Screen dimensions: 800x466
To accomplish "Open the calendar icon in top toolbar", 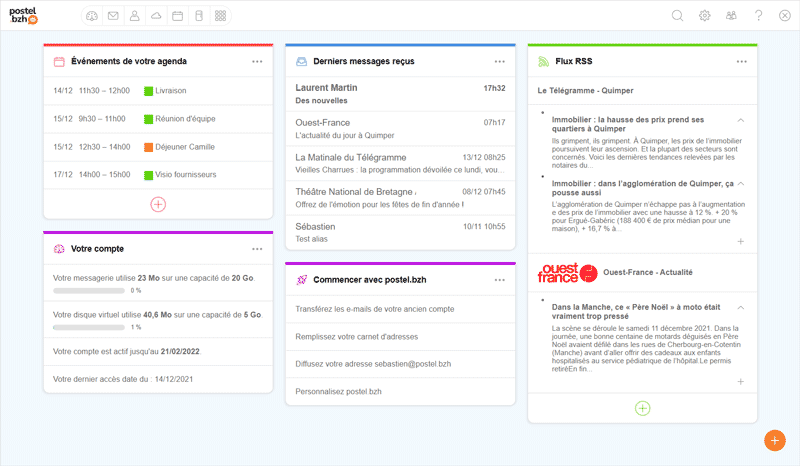I will click(x=177, y=16).
